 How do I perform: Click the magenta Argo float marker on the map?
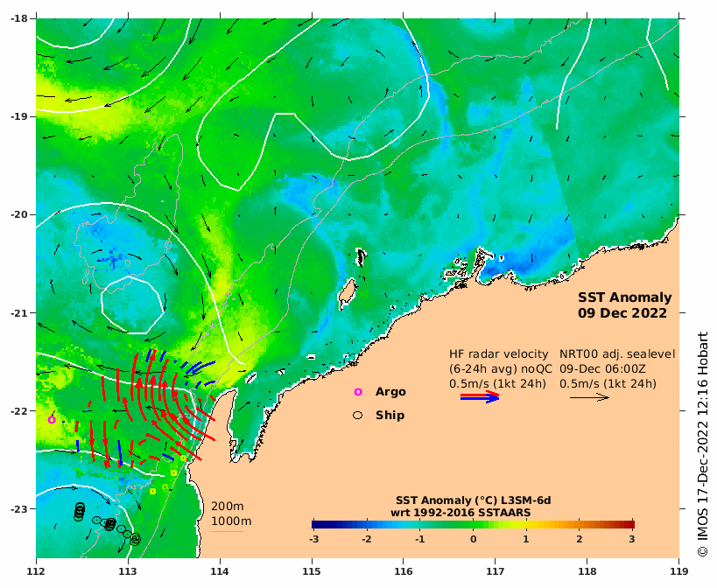click(52, 419)
